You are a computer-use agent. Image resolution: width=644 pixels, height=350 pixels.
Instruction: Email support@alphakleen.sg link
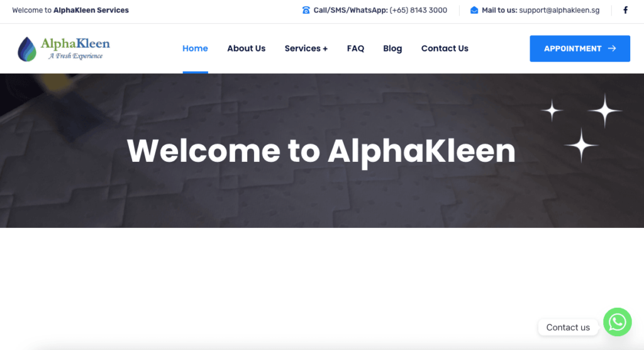559,10
